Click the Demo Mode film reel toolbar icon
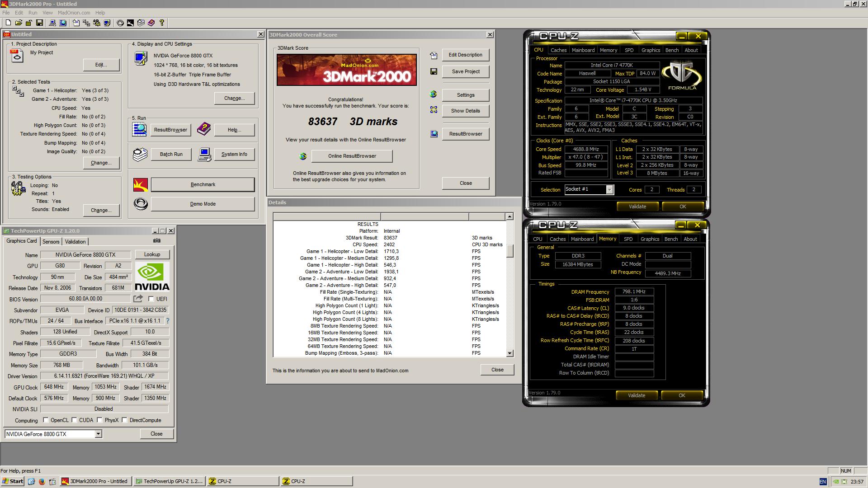This screenshot has width=868, height=488. pyautogui.click(x=120, y=23)
